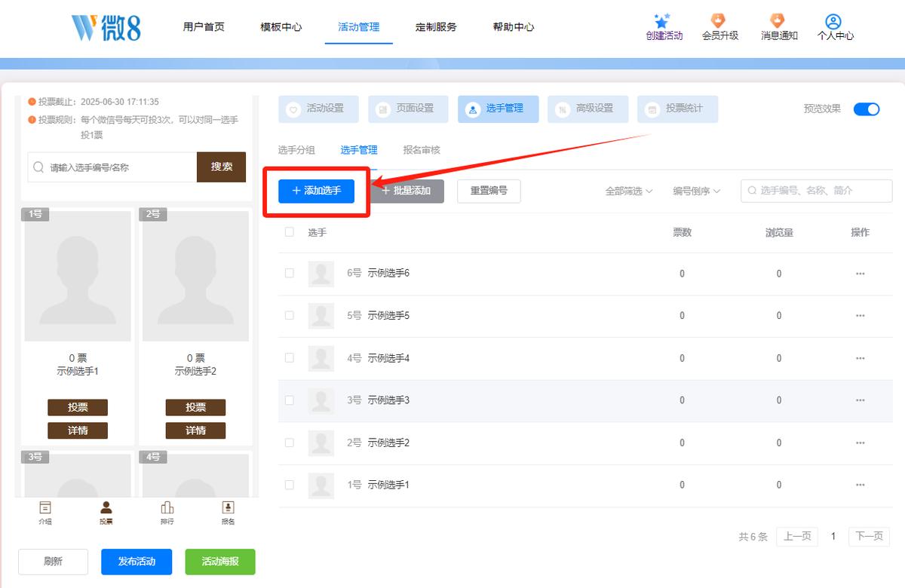The width and height of the screenshot is (905, 588).
Task: Check the checkbox for 示例选手6
Action: click(x=290, y=273)
